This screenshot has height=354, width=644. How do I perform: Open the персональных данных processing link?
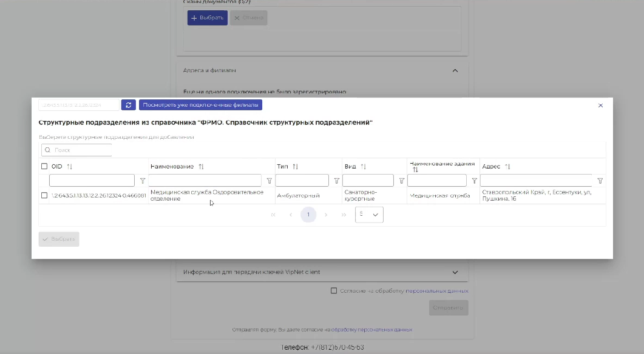coord(436,291)
